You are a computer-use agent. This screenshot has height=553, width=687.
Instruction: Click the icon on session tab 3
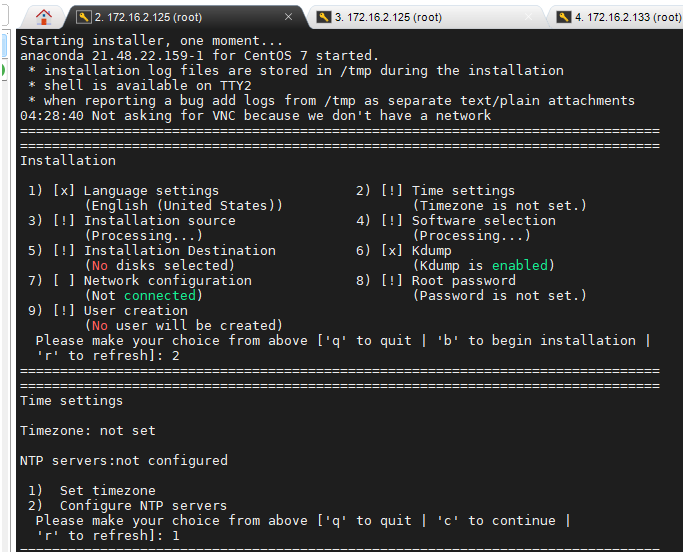point(324,17)
